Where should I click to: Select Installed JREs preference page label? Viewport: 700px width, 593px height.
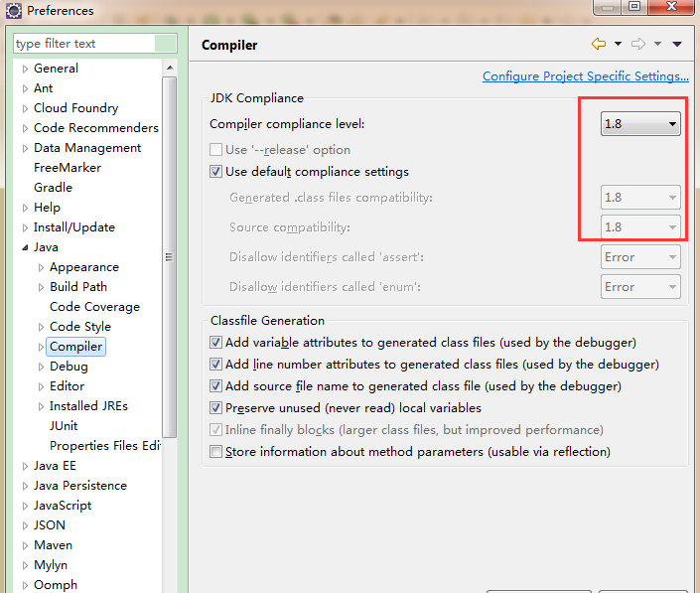(88, 406)
